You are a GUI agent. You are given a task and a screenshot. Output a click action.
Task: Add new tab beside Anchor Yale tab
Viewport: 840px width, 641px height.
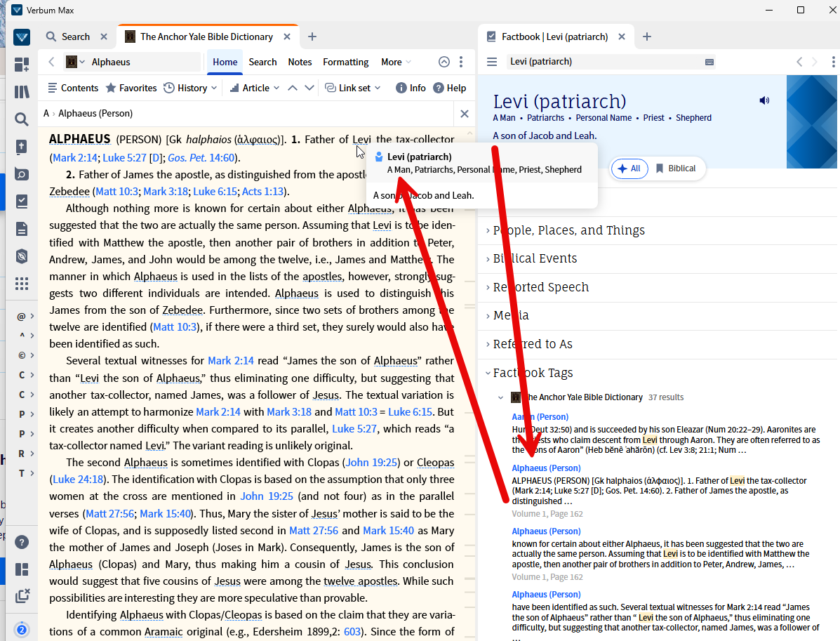coord(312,37)
